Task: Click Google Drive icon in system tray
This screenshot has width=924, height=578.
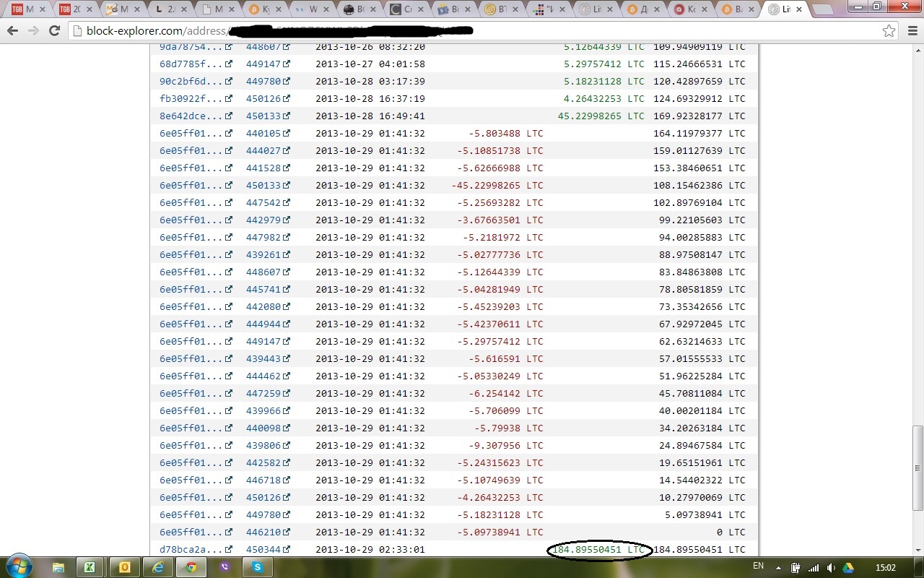Action: coord(848,568)
